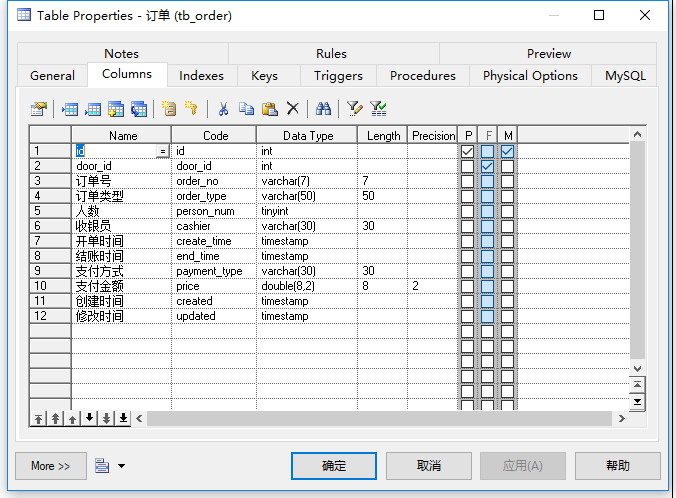Click the Add Columns icon with plus

coord(116,109)
